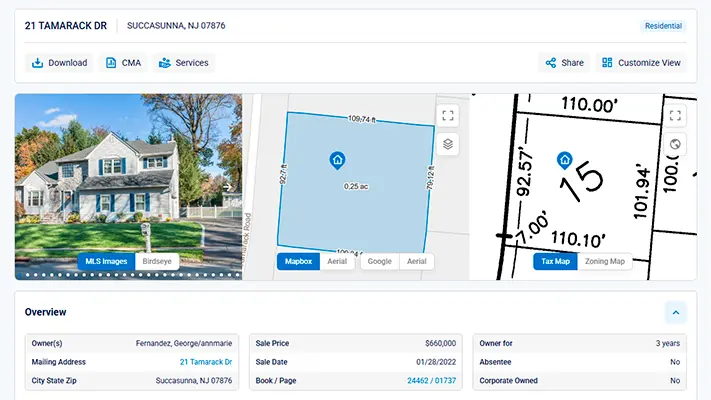Select the Tax Map tab

555,261
